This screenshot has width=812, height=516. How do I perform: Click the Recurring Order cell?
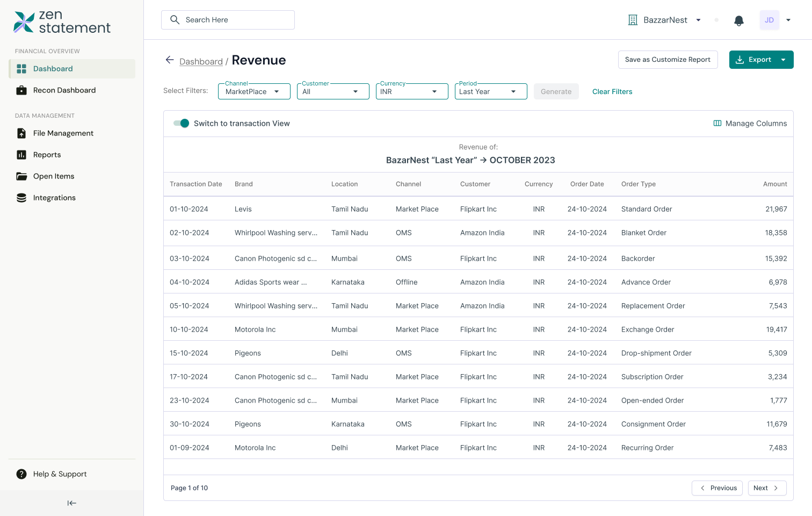click(648, 448)
